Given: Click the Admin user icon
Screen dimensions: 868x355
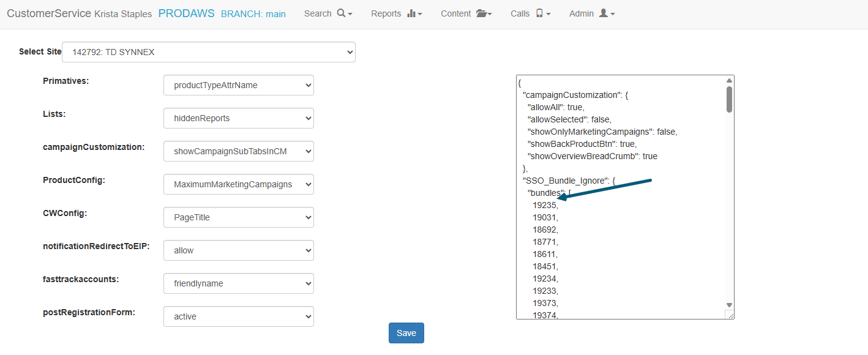Looking at the screenshot, I should [x=604, y=13].
